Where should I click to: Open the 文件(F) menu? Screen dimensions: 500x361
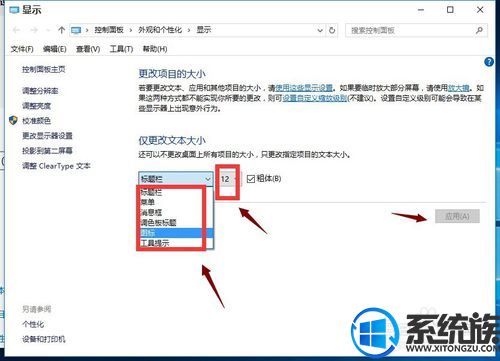(22, 49)
